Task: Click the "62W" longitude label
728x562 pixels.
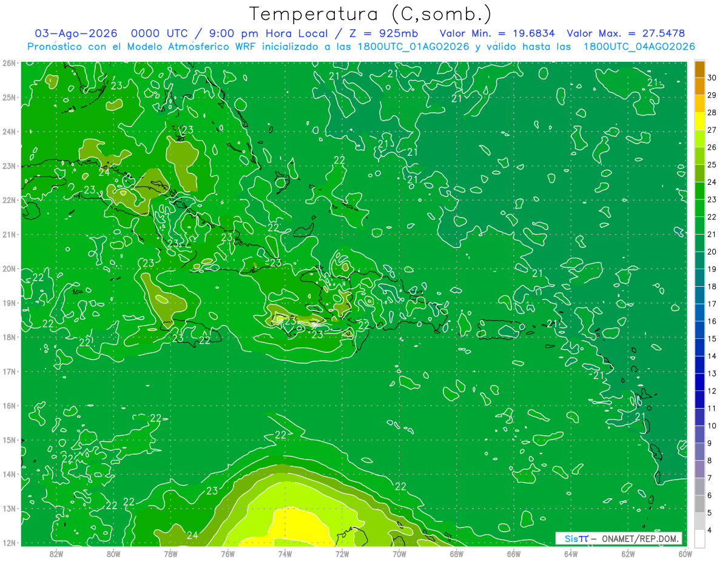Action: click(x=628, y=554)
